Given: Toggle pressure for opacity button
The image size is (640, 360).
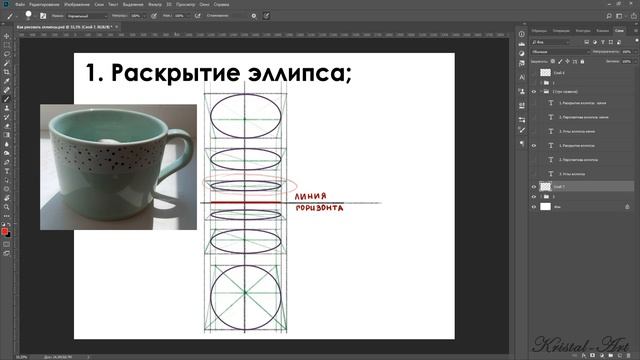Looking at the screenshot, I should [154, 16].
